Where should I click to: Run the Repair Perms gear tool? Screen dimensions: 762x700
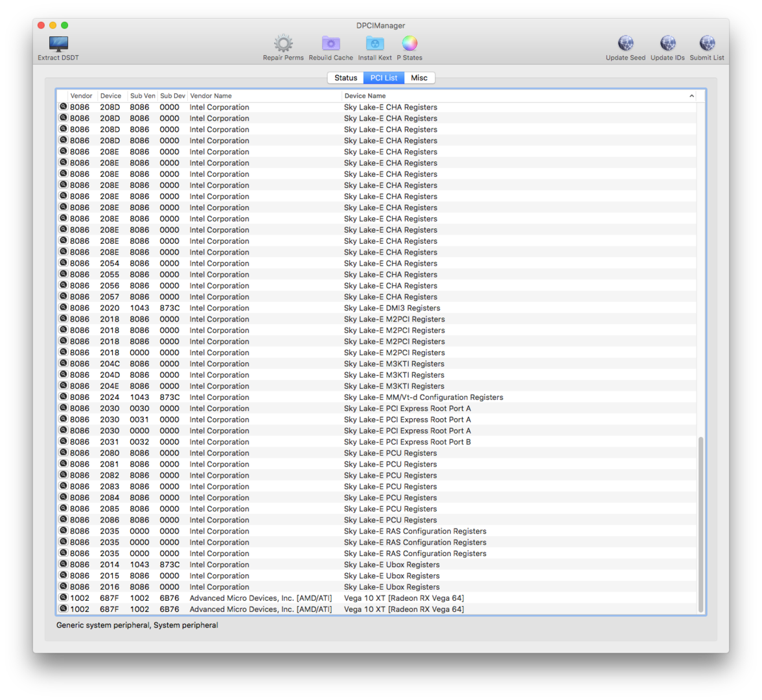[283, 44]
